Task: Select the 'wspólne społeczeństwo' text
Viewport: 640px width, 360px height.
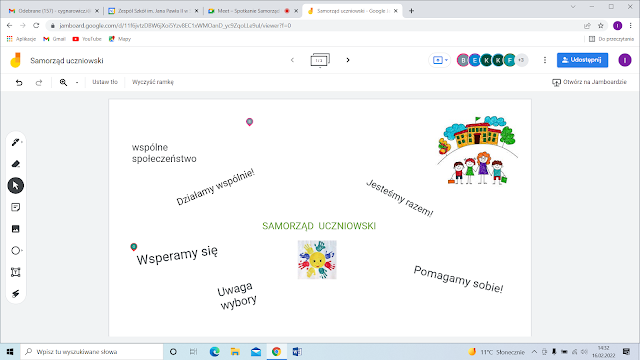Action: pos(164,153)
